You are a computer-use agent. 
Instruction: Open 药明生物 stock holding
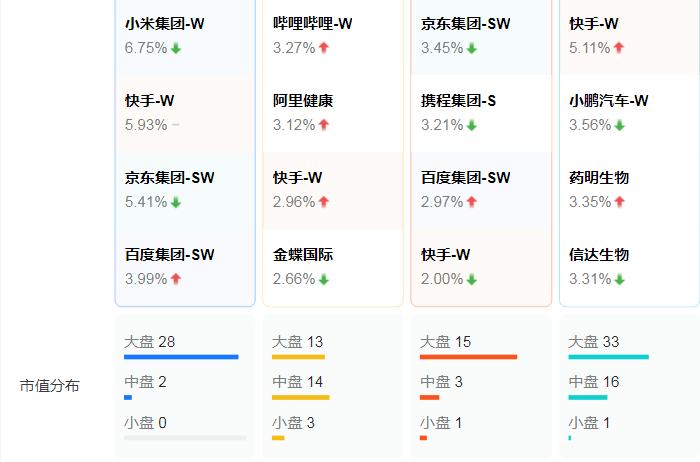[599, 178]
